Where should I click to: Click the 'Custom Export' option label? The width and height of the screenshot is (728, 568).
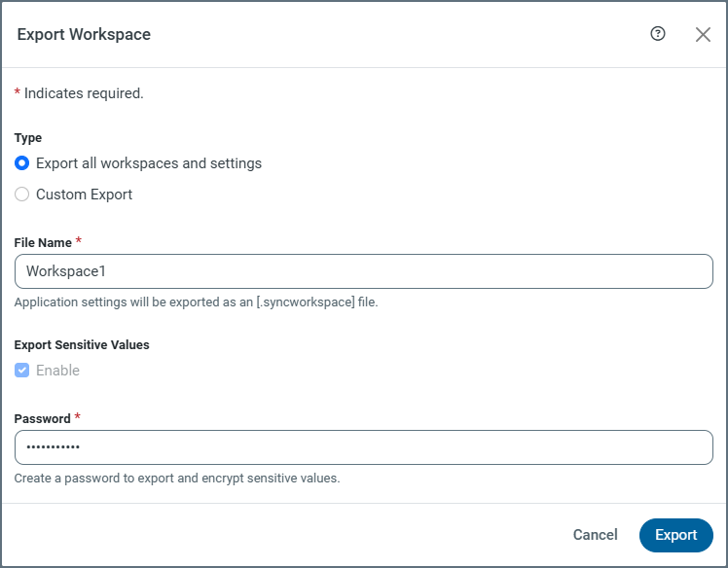click(x=84, y=195)
